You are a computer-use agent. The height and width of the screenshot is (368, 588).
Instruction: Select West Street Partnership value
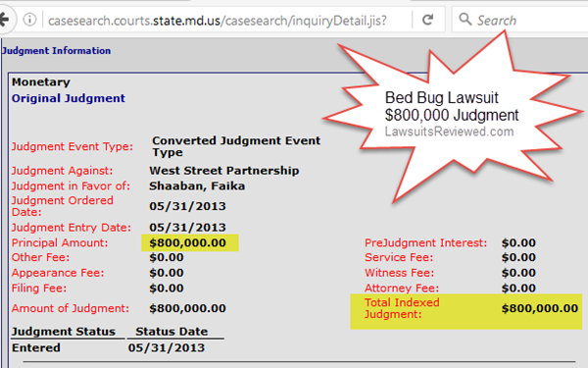[x=223, y=171]
